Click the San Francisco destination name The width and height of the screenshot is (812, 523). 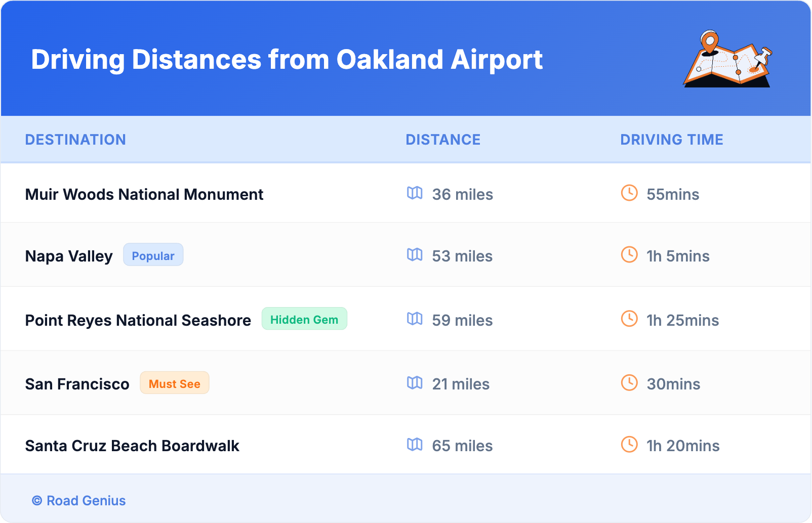click(x=77, y=384)
